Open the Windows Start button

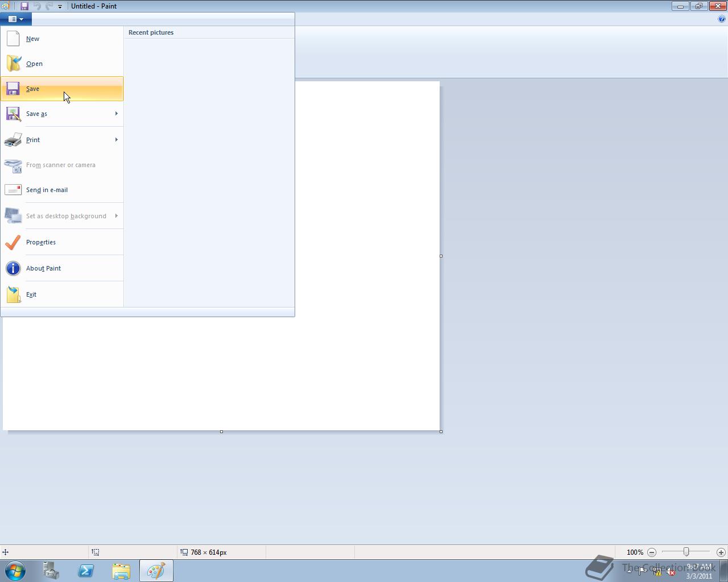point(15,571)
